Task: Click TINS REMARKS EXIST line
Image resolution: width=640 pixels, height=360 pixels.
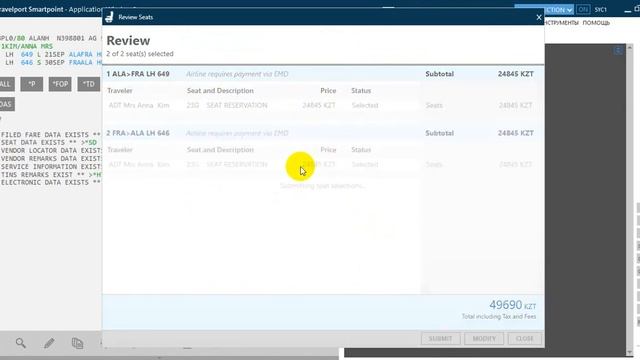Action: [51, 175]
